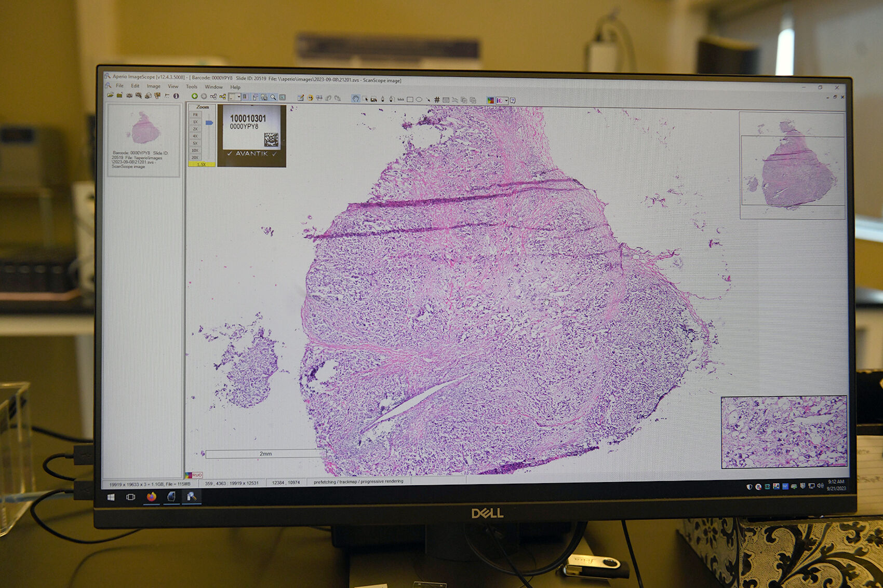Click the Fit zoom button
This screenshot has width=883, height=588.
pyautogui.click(x=196, y=114)
